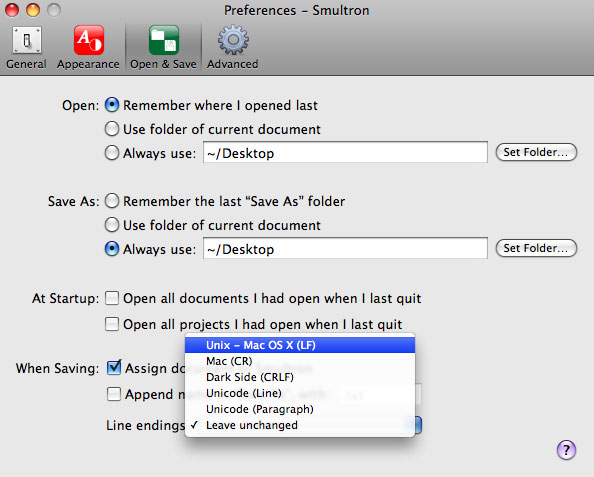The width and height of the screenshot is (594, 477).
Task: Choose Leave unchanged line ending
Action: coord(300,425)
